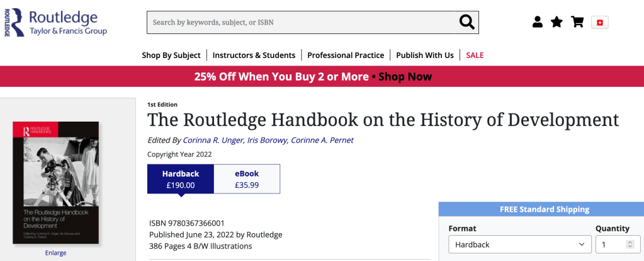Increase quantity using the stepper arrows
Screen dimensions: 644x261
coord(629,241)
